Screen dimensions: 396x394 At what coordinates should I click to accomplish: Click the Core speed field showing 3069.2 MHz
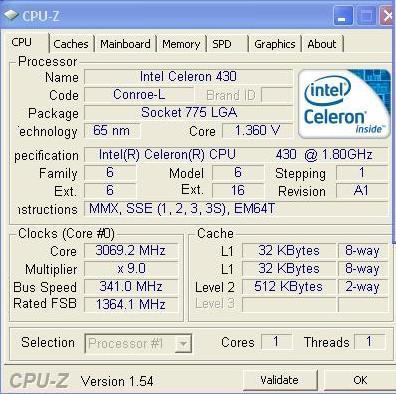tap(131, 251)
